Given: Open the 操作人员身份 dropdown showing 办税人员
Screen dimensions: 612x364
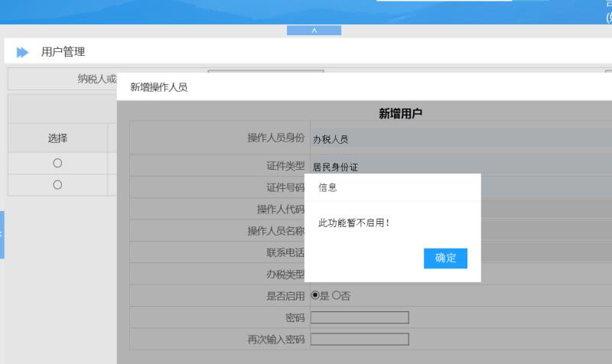Looking at the screenshot, I should 459,138.
